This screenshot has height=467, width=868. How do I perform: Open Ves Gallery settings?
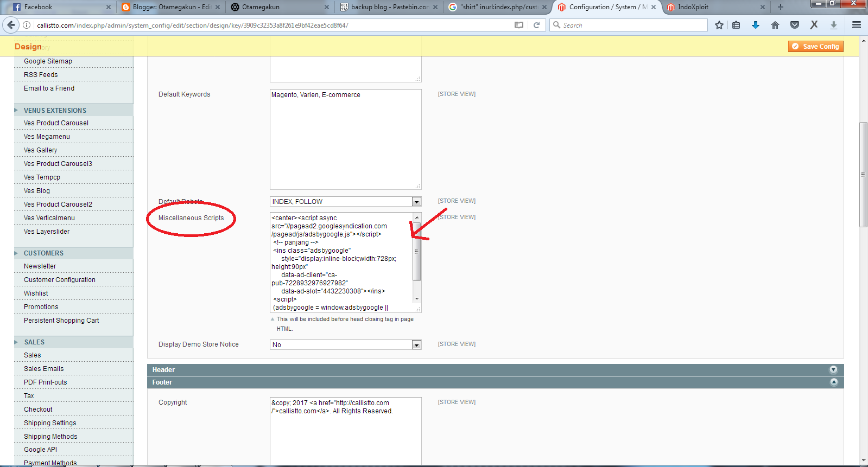click(x=40, y=150)
